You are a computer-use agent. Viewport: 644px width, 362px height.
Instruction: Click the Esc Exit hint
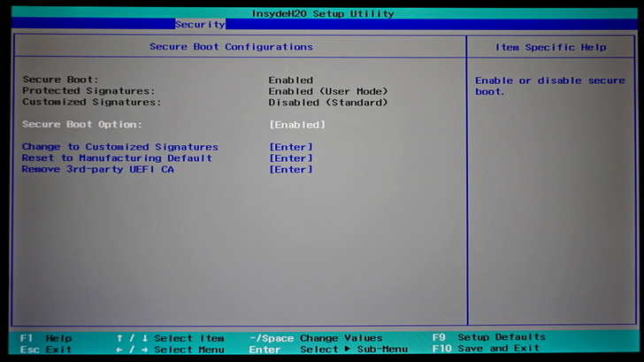(x=46, y=350)
